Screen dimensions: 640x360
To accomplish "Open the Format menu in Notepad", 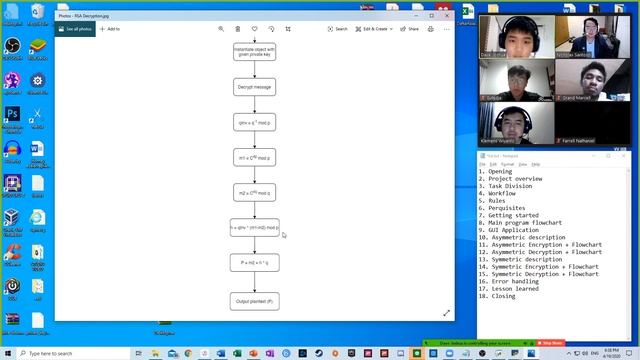I will [x=507, y=164].
